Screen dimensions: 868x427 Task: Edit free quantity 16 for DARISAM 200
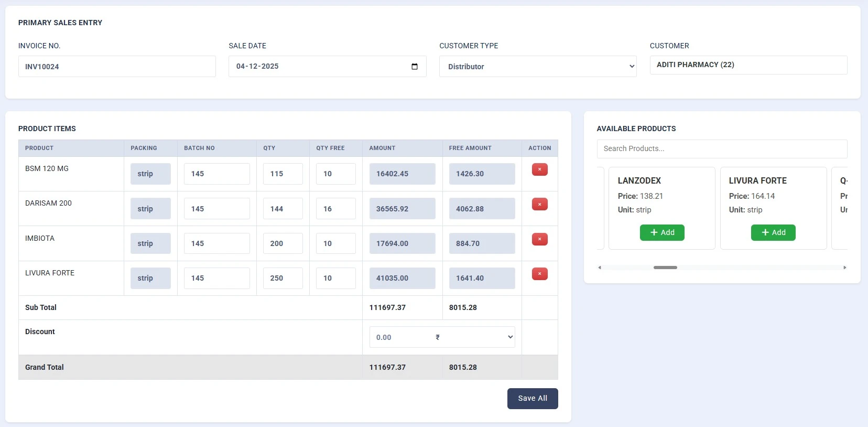335,209
